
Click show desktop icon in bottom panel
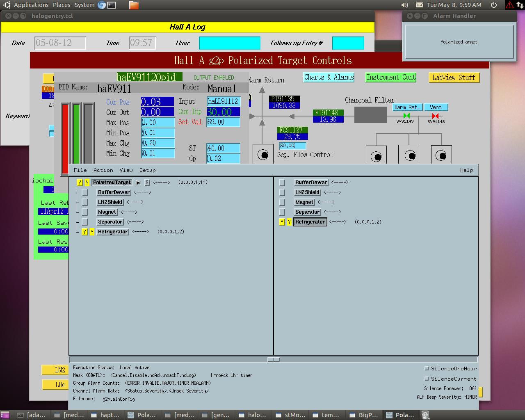(5, 415)
